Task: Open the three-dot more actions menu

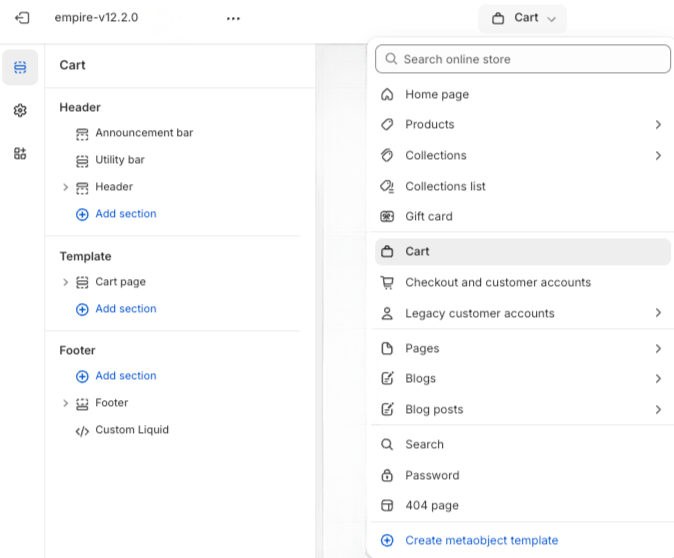Action: click(233, 18)
